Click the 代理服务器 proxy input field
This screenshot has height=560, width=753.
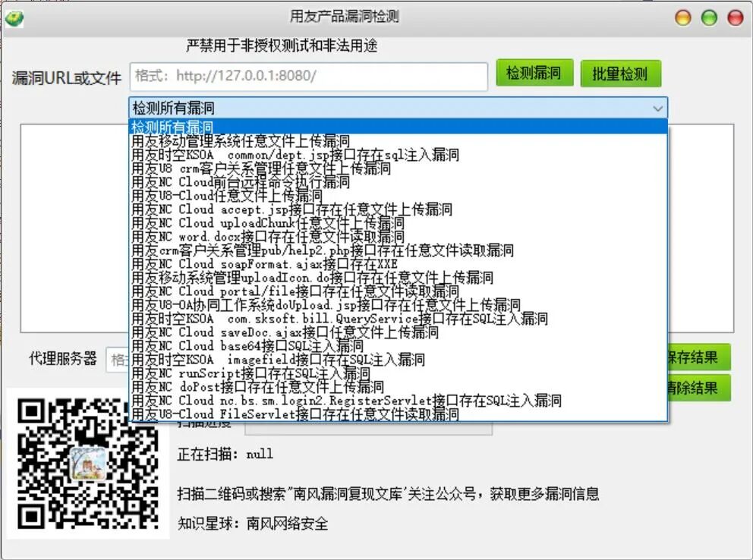tap(118, 360)
